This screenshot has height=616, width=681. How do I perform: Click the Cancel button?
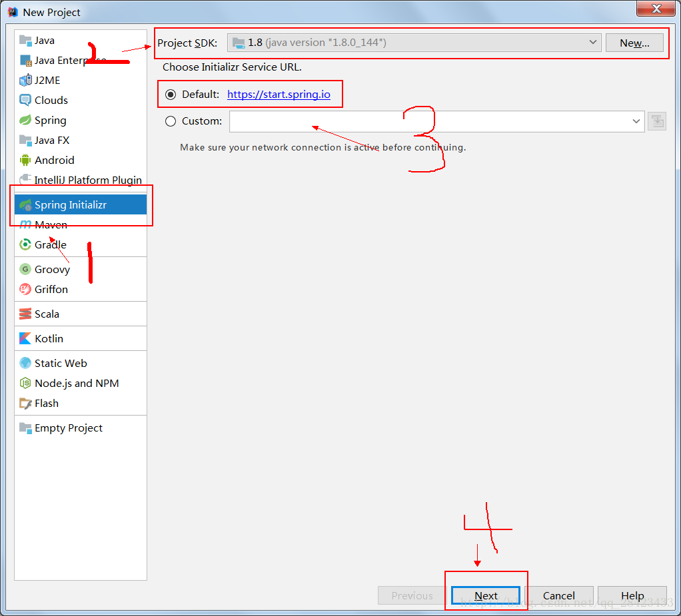click(559, 595)
